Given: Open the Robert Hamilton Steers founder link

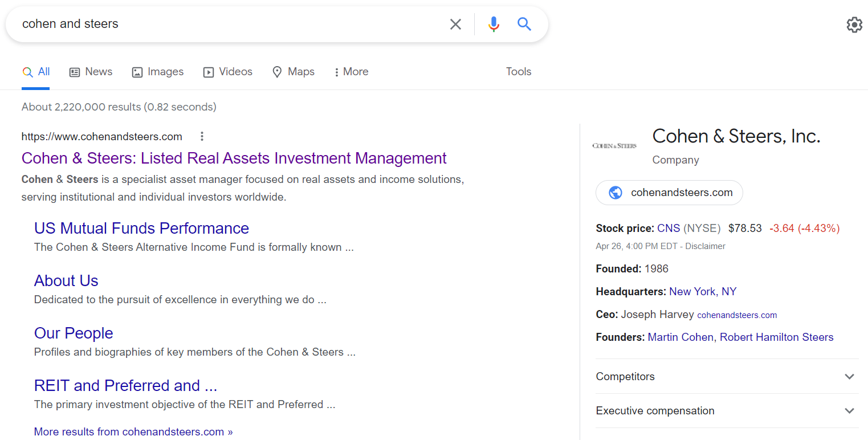Looking at the screenshot, I should [x=777, y=337].
